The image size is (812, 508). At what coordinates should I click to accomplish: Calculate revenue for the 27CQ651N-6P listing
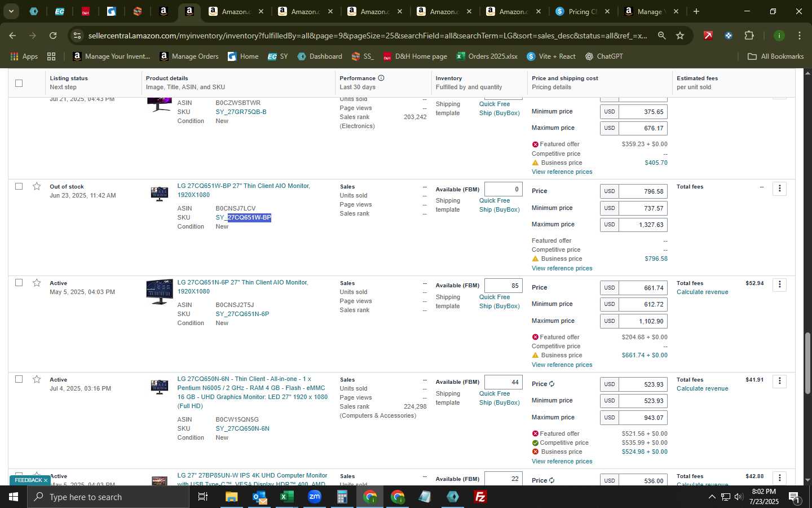tap(702, 292)
